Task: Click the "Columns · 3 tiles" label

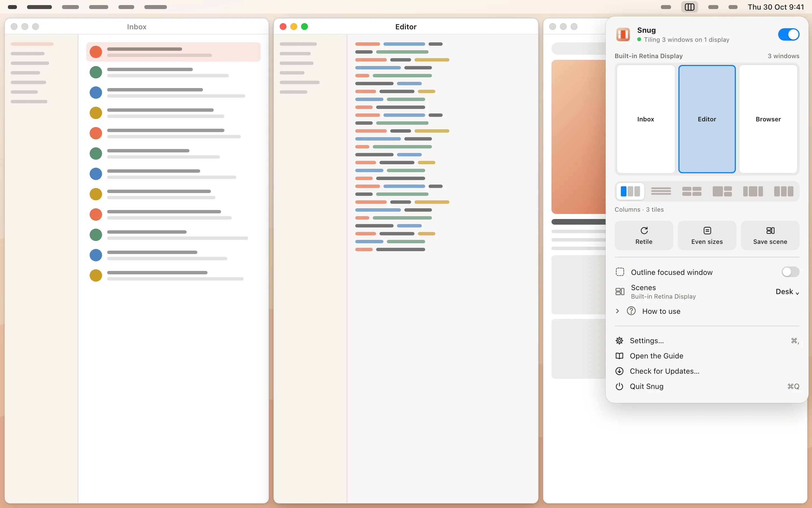Action: coord(639,209)
